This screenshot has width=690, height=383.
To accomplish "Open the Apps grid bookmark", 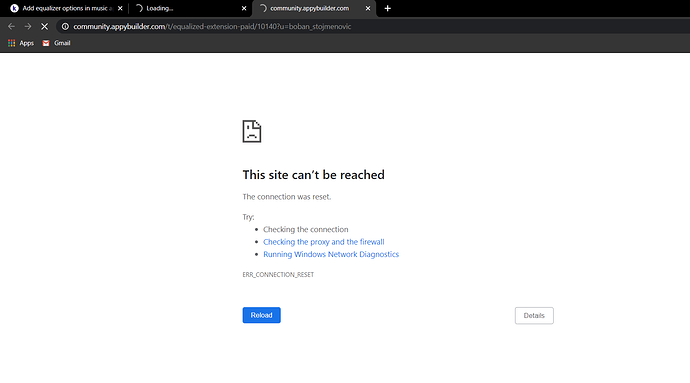I will point(21,43).
